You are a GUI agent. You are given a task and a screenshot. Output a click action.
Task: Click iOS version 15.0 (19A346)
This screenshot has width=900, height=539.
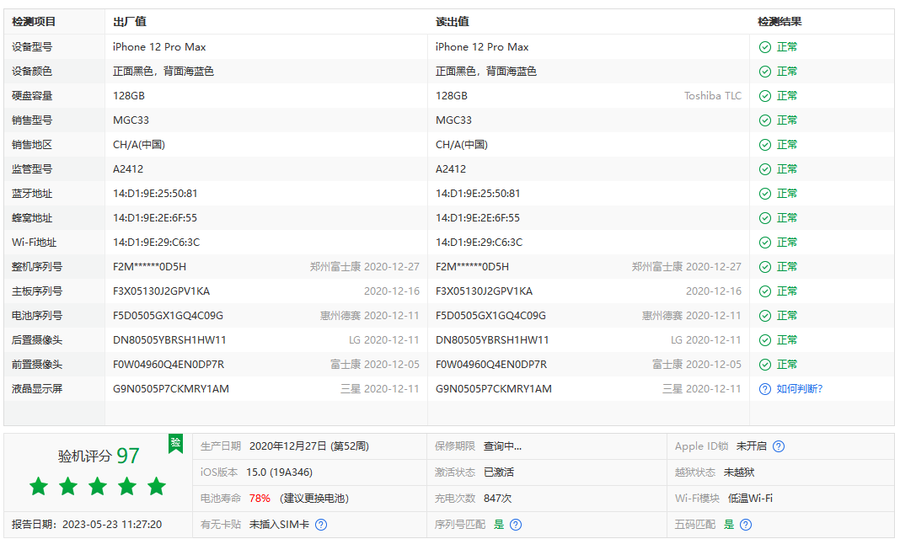click(x=280, y=472)
